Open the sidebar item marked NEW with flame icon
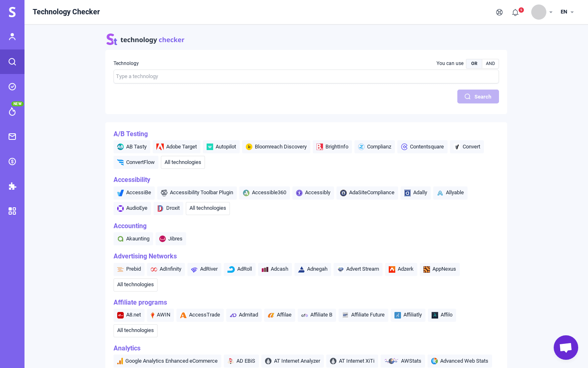588x368 pixels. 12,112
